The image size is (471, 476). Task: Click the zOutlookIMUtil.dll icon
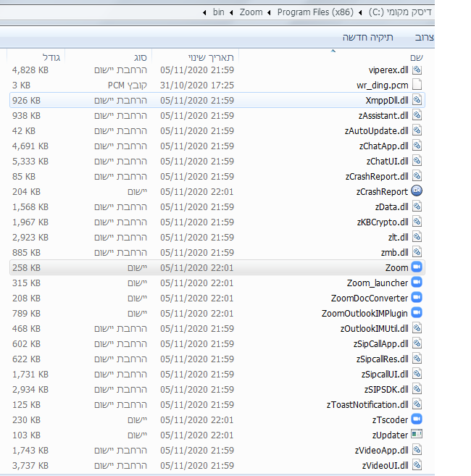[417, 328]
